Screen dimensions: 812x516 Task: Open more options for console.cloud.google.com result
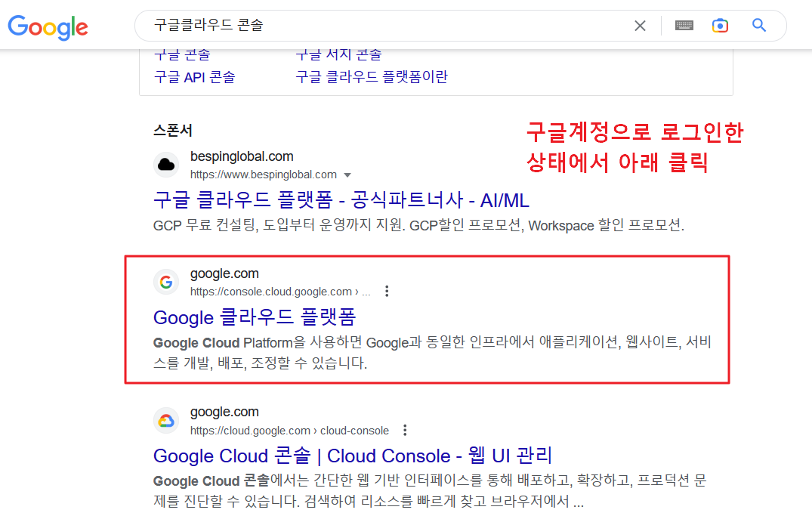tap(387, 291)
